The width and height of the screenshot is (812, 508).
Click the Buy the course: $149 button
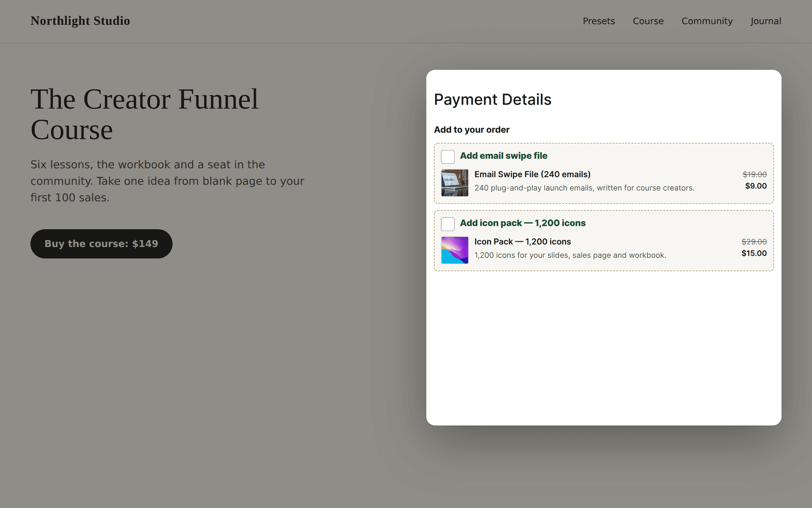coord(101,244)
